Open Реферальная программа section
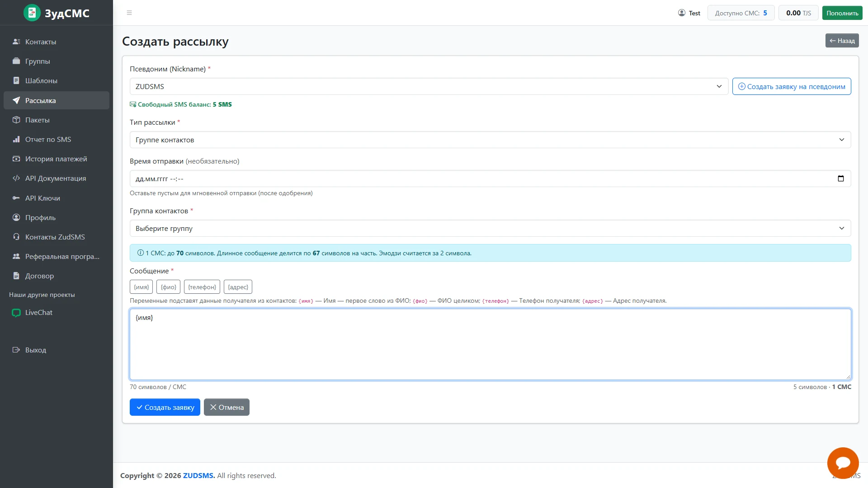 click(x=57, y=256)
